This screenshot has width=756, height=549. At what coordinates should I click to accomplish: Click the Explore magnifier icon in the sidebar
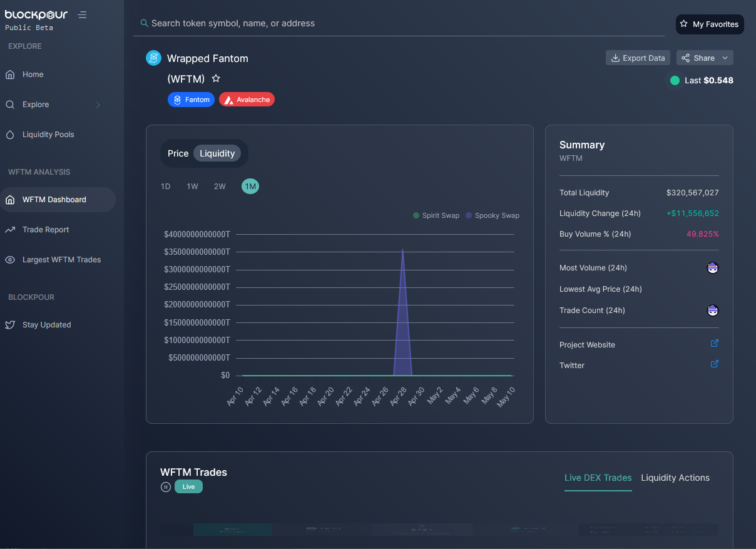pos(10,105)
